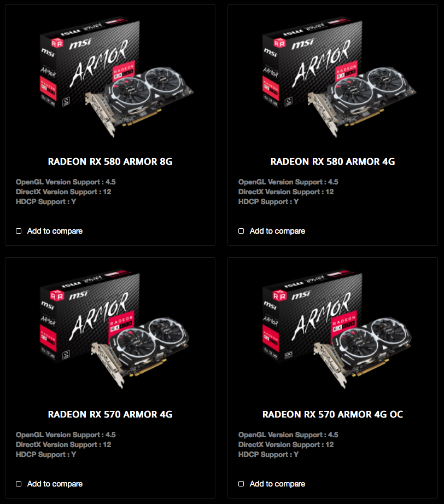Click the RX 580 Armor 8G product image
Screen dimensions: 444x504
(x=116, y=77)
